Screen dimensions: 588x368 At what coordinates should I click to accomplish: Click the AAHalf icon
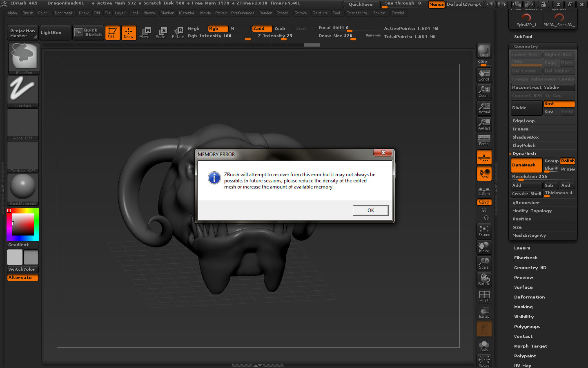point(484,124)
